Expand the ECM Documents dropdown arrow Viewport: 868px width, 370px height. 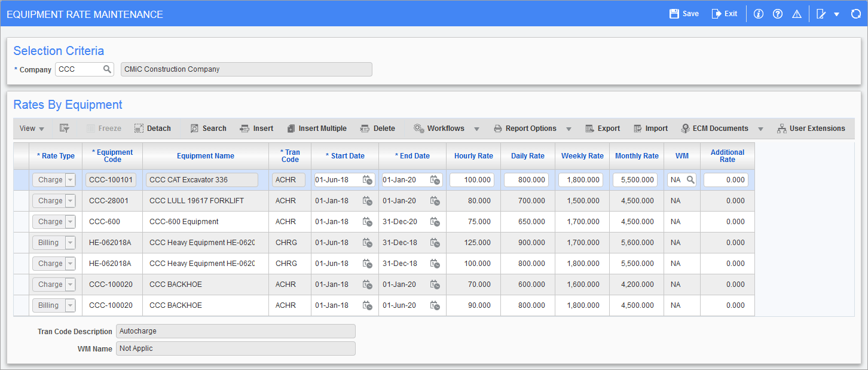760,129
